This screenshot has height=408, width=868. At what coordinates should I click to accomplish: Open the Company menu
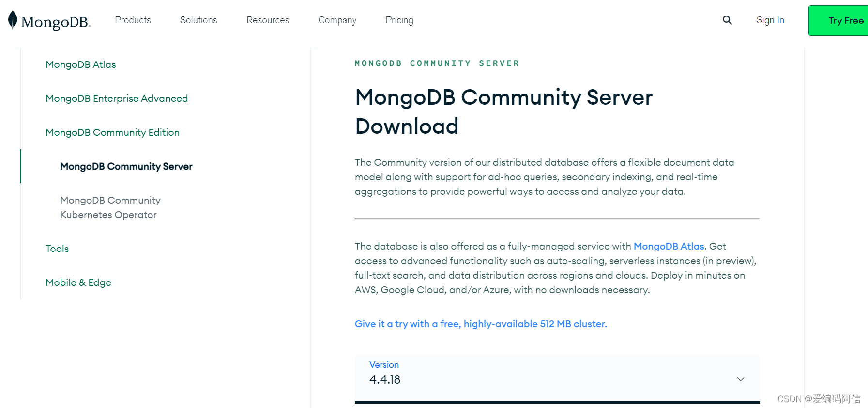click(x=337, y=20)
